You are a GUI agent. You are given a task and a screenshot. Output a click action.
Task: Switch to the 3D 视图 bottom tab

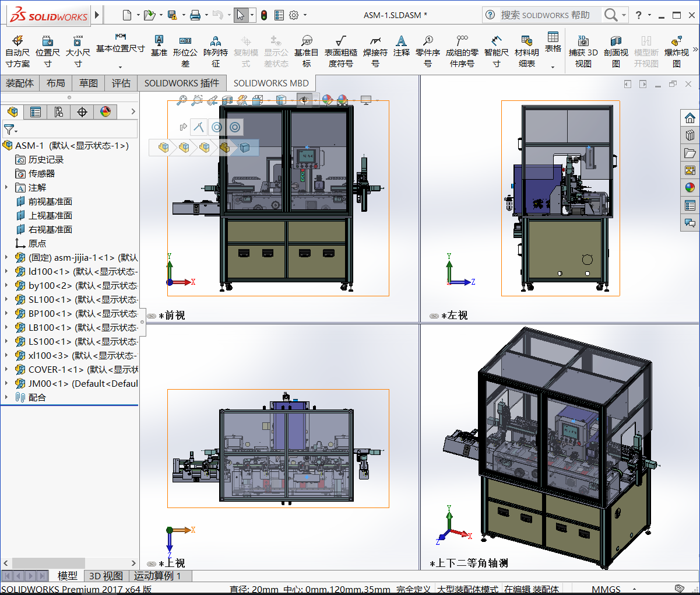click(x=106, y=576)
